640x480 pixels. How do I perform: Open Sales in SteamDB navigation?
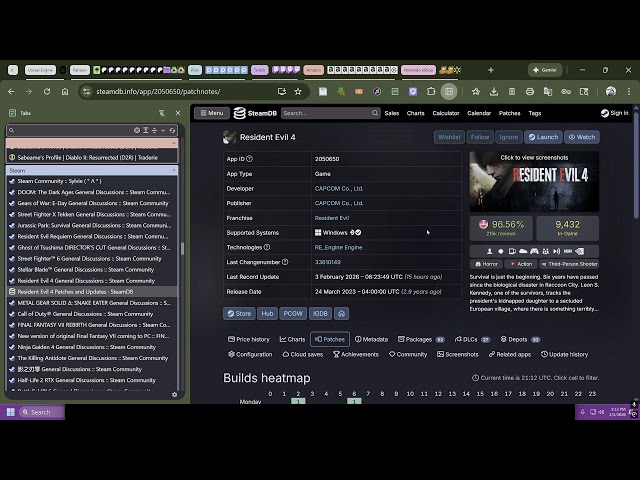coord(392,113)
